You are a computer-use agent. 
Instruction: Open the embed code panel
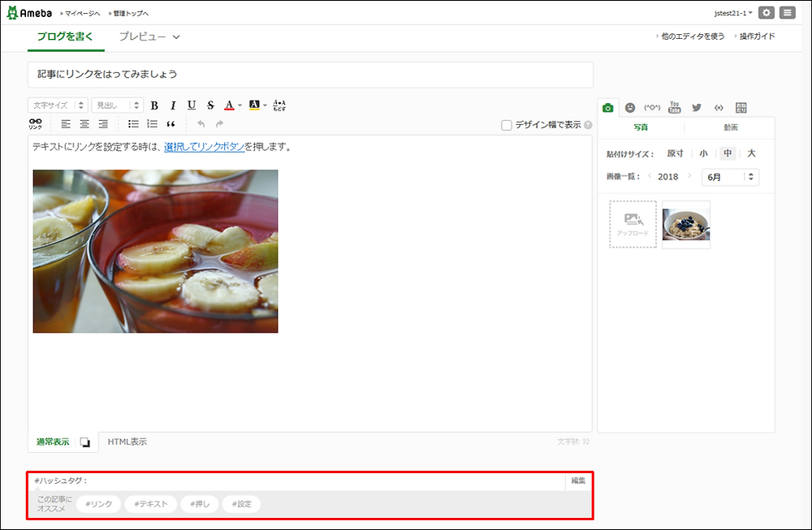tap(719, 108)
